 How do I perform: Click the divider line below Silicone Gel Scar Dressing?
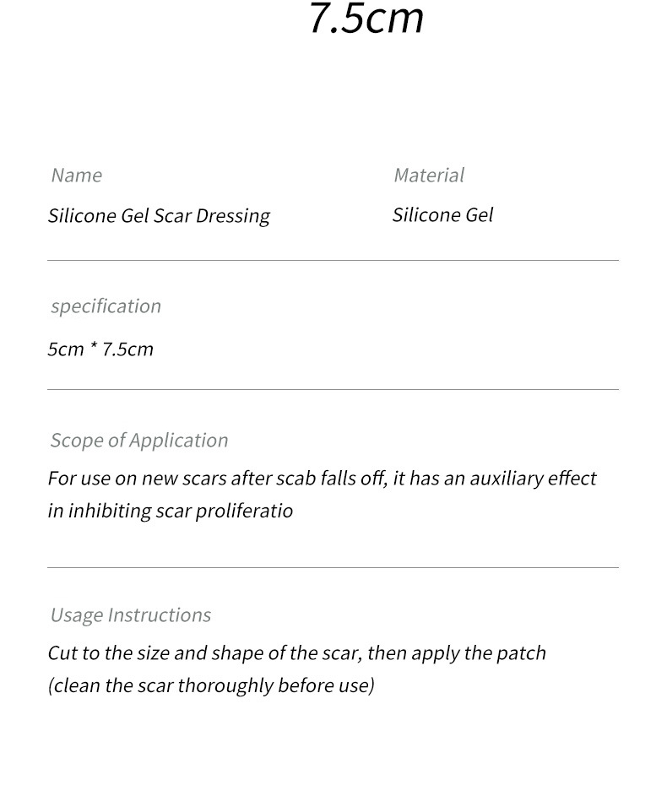(x=333, y=260)
